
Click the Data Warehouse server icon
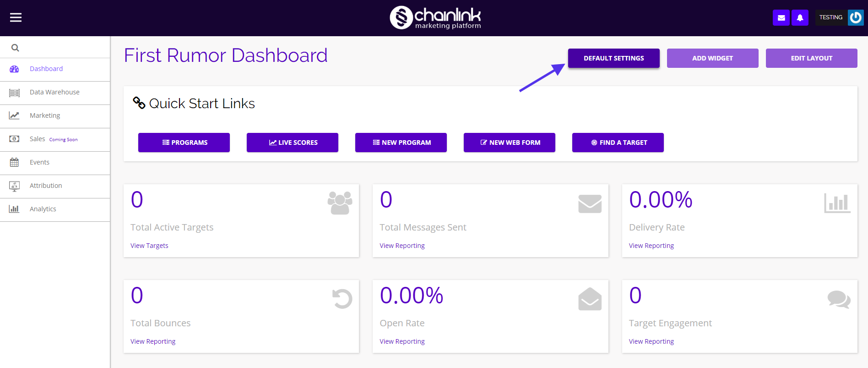[x=15, y=93]
